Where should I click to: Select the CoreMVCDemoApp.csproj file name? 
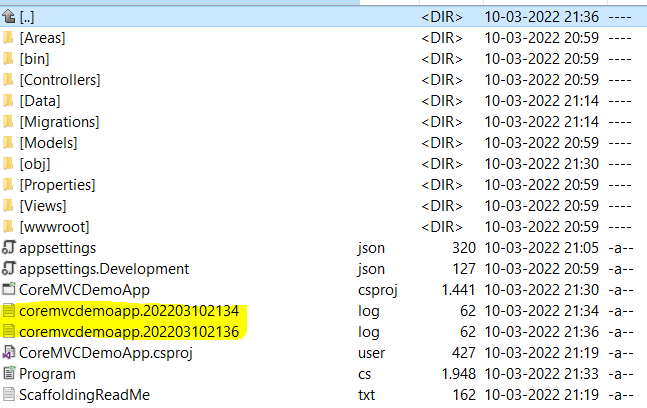pyautogui.click(x=106, y=353)
